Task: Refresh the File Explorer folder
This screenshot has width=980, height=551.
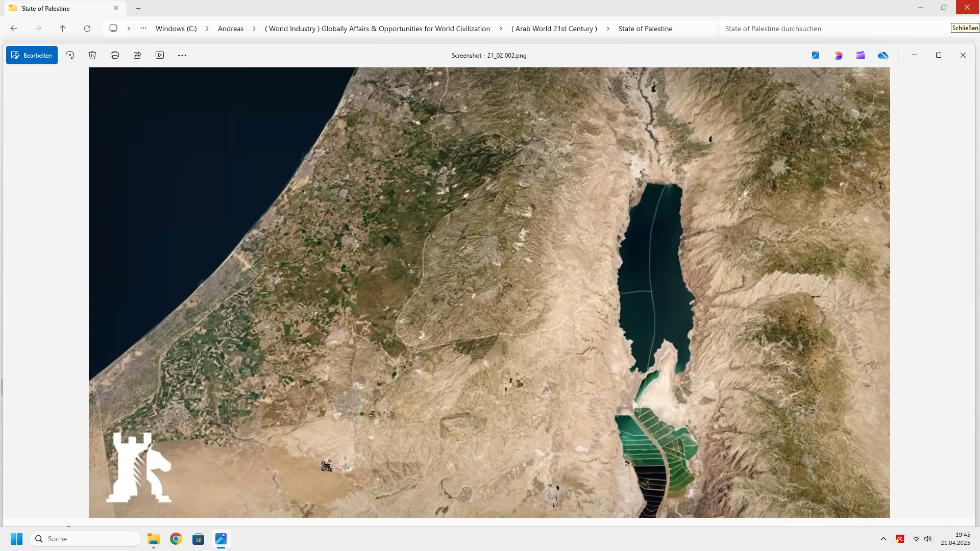Action: click(x=87, y=29)
